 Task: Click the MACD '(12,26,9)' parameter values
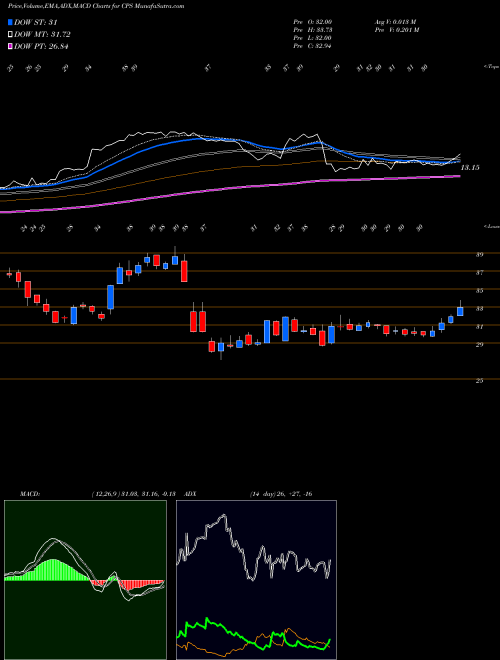pyautogui.click(x=136, y=494)
